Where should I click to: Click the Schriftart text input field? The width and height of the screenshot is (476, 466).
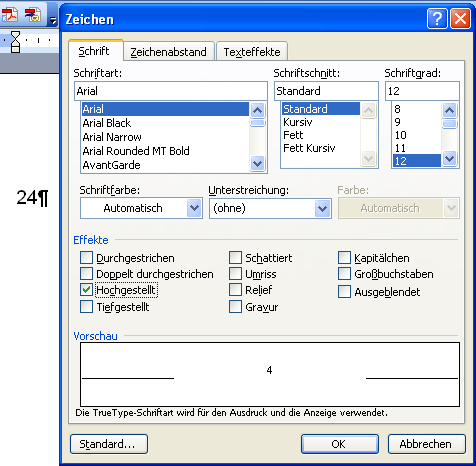171,91
